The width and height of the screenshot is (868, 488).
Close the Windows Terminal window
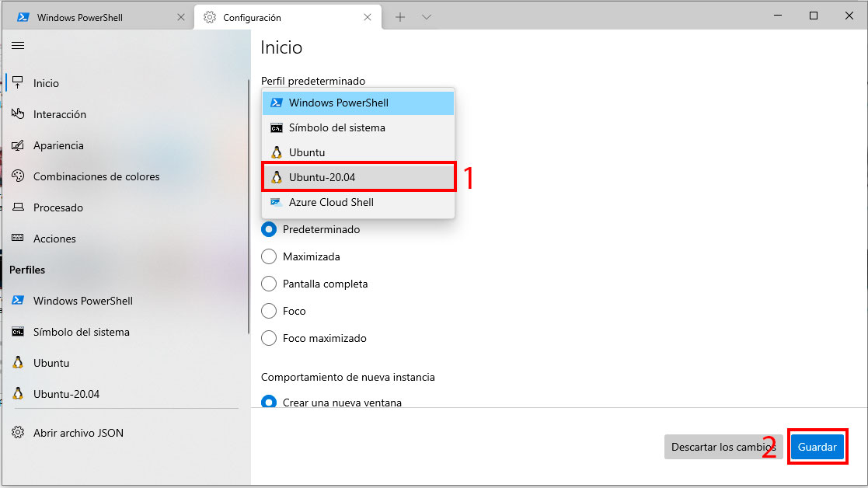(849, 16)
